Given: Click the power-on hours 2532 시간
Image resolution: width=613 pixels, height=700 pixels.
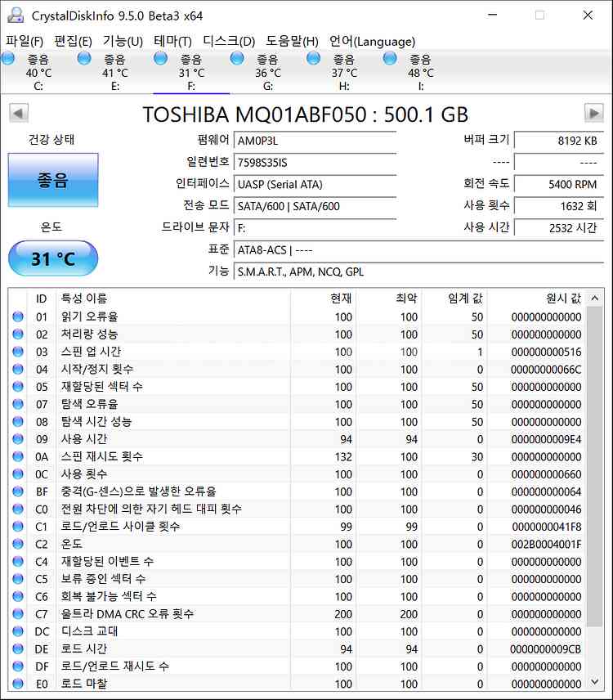Looking at the screenshot, I should click(559, 228).
